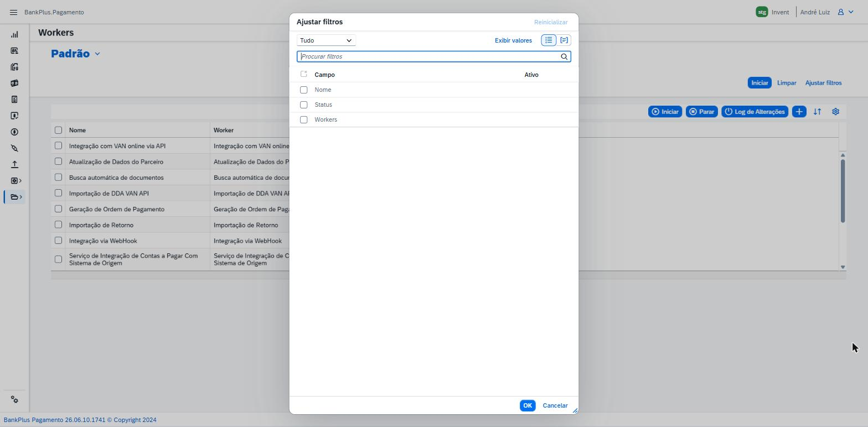Expand the sidebar item with square icon and chevron
This screenshot has width=868, height=427.
coord(16,181)
